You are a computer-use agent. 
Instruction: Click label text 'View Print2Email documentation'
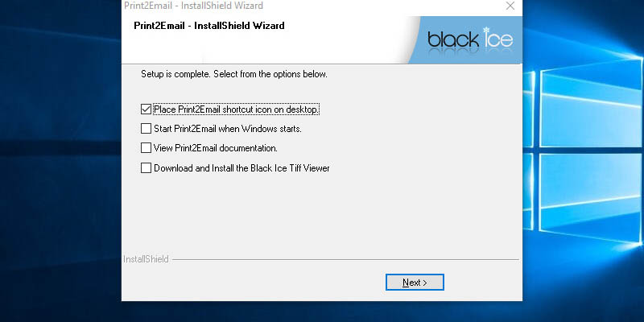(x=215, y=148)
